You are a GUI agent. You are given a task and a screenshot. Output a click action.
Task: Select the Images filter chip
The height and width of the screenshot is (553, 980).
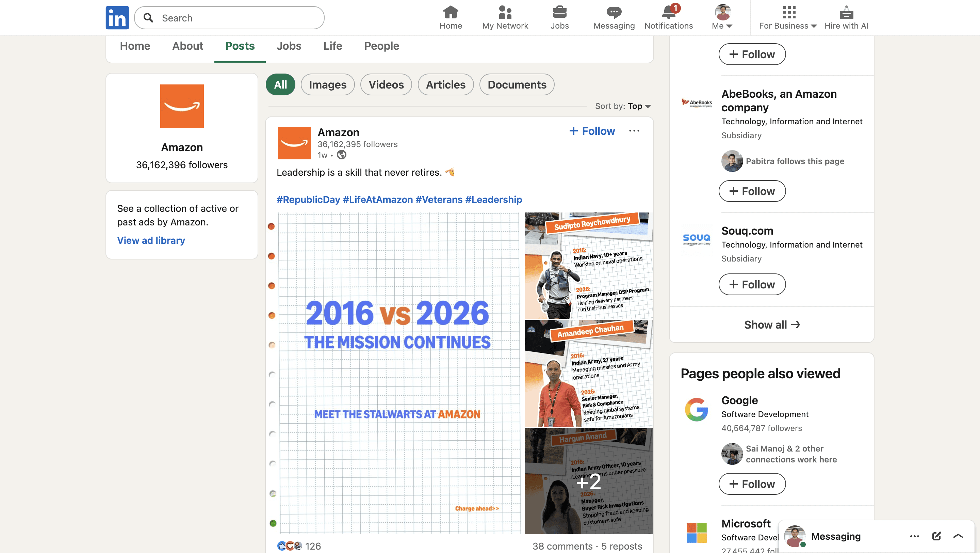point(328,84)
